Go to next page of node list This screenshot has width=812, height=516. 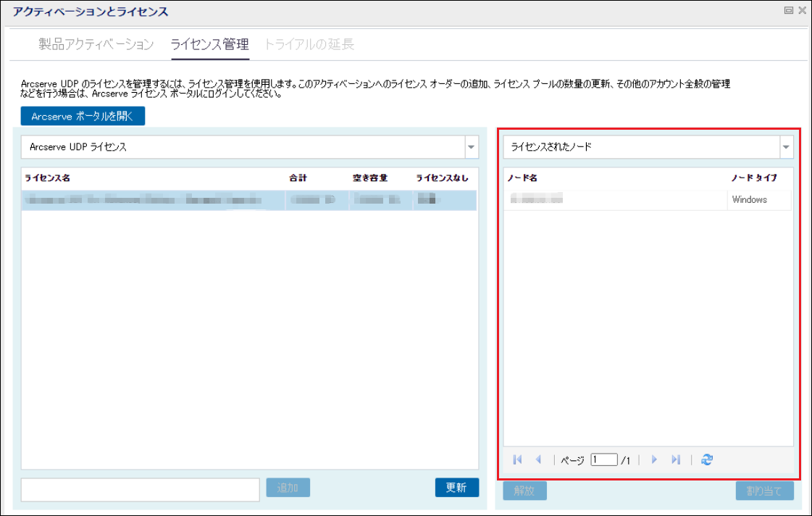[654, 459]
